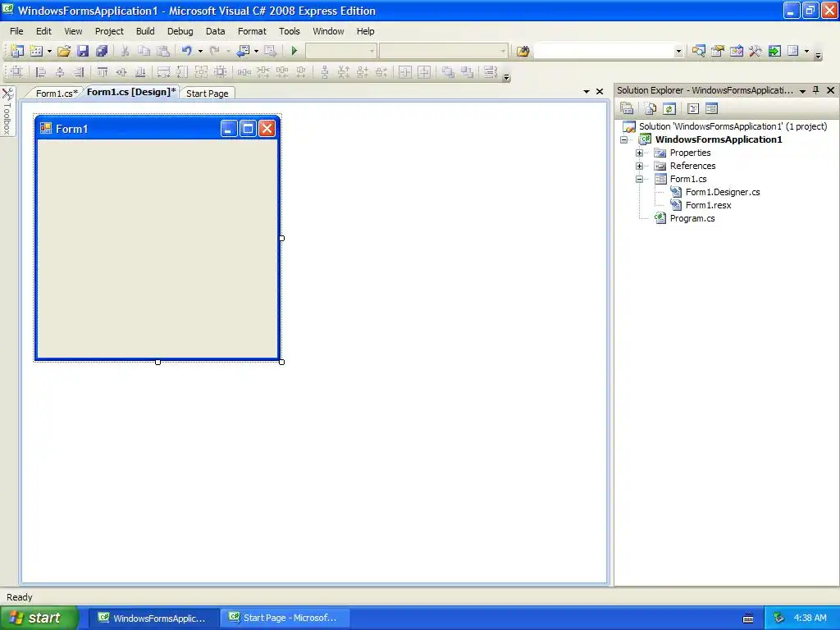Expand the References tree node
This screenshot has height=630, width=840.
point(639,166)
